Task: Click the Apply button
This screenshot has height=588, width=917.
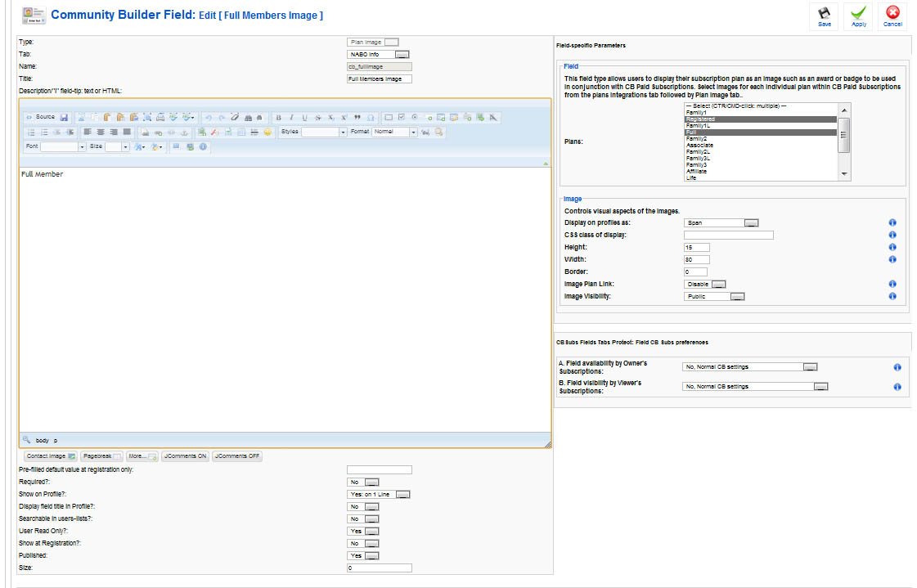Action: tap(859, 16)
